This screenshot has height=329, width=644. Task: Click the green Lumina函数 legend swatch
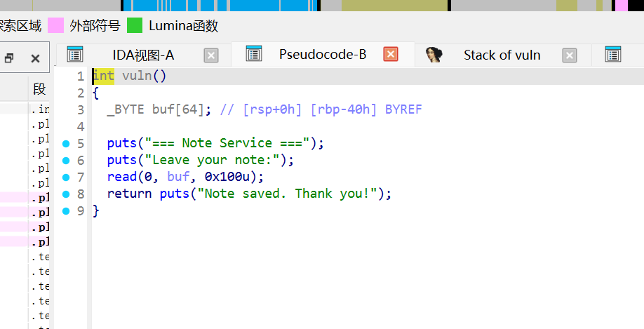tap(135, 25)
